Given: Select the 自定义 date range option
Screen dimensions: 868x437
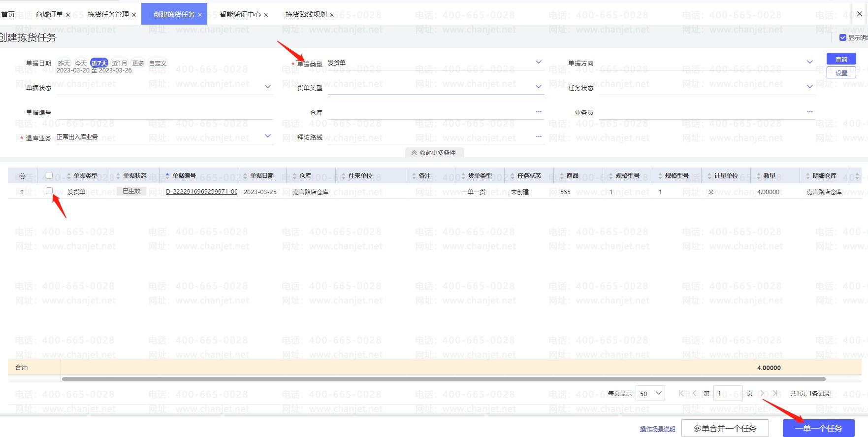Looking at the screenshot, I should tap(158, 63).
